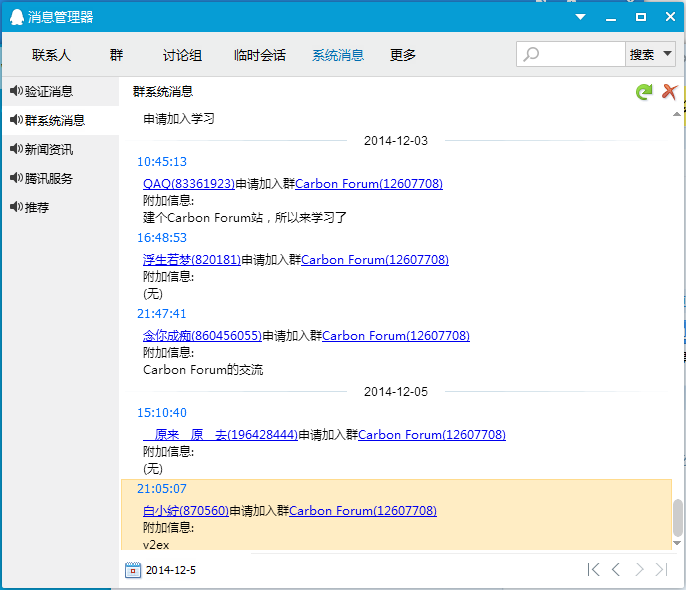Click speaker icon beside 新闻资讯
The height and width of the screenshot is (590, 686).
[16, 149]
